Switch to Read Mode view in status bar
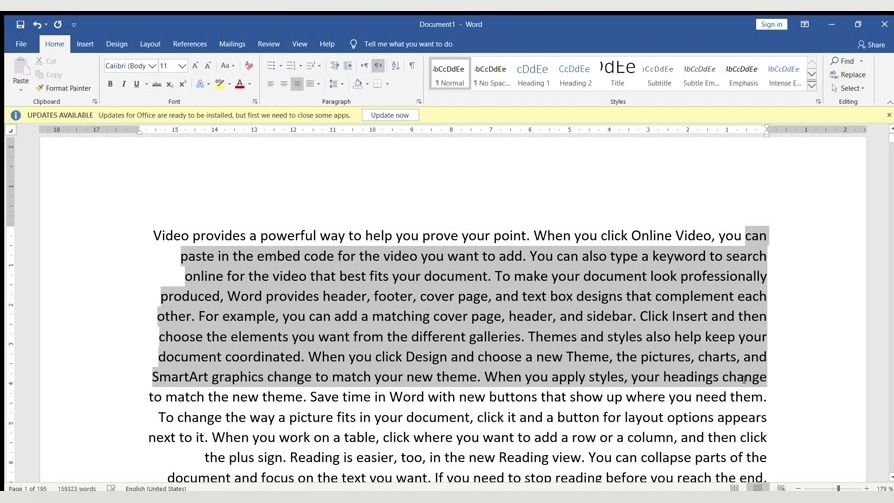894x503 pixels. (x=734, y=488)
